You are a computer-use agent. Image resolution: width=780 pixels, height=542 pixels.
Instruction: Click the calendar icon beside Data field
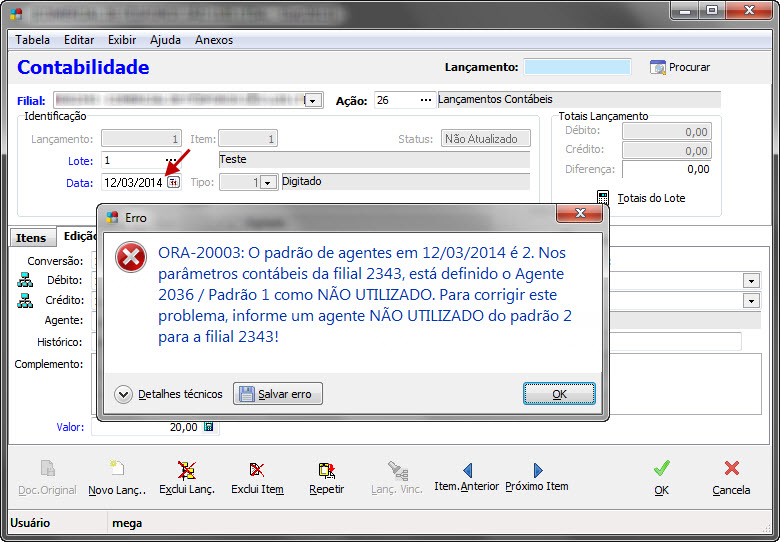point(173,183)
